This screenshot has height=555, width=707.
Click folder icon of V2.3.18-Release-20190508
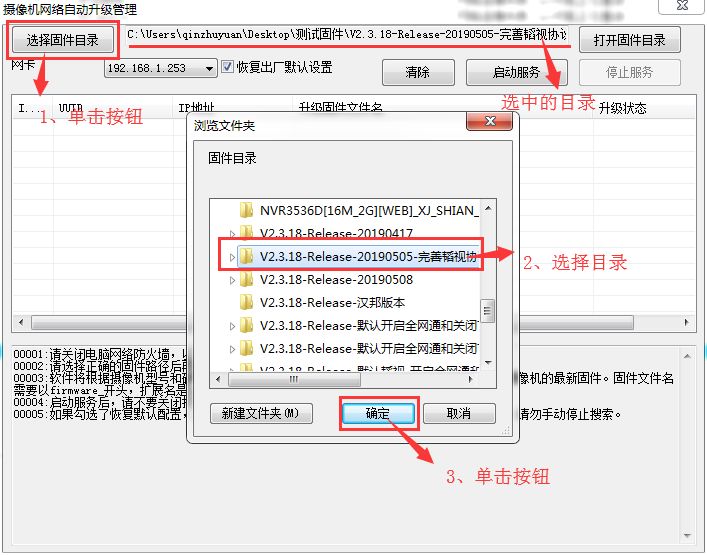pos(246,280)
